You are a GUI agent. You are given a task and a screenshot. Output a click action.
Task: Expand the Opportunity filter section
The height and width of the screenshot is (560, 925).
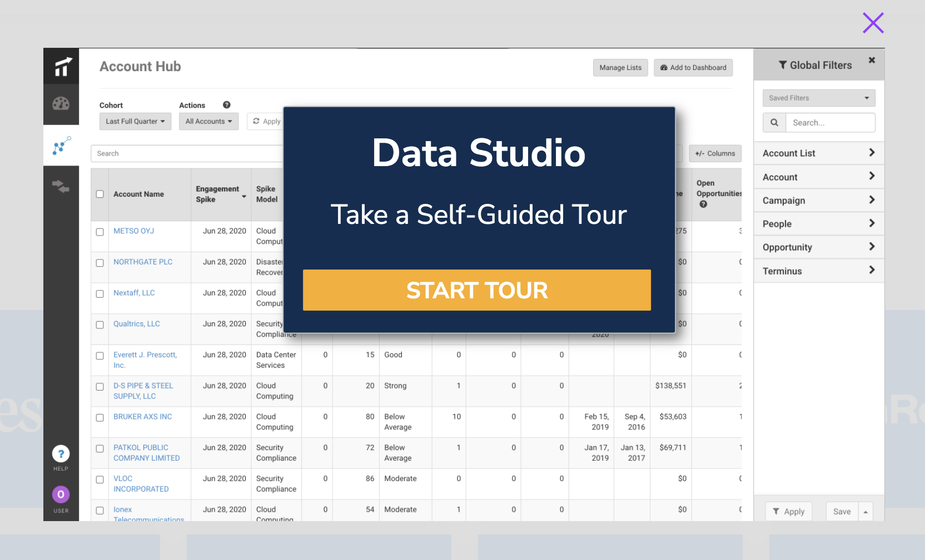click(818, 247)
